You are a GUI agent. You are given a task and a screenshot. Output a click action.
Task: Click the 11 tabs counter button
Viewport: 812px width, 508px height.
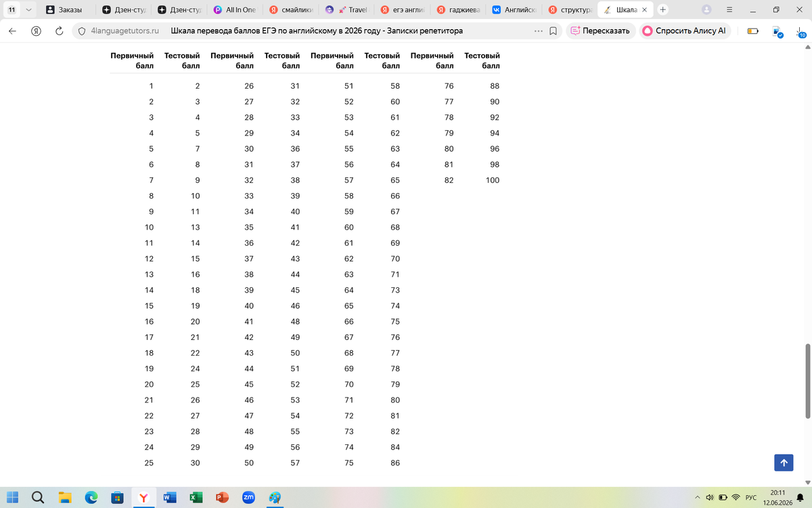(12, 9)
